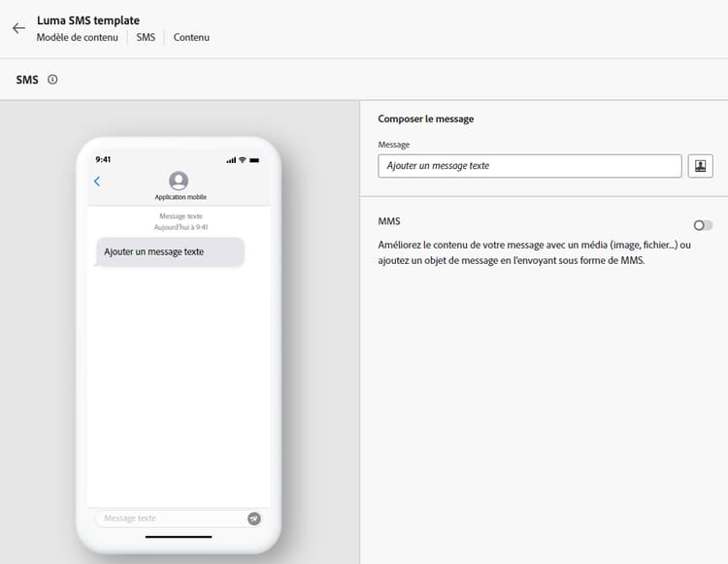
Task: Click the '9:41' time in preview
Action: pyautogui.click(x=103, y=159)
